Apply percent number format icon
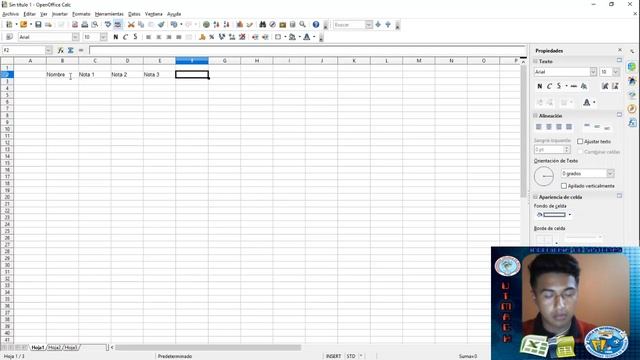Screen dimensions: 640x360 [x=212, y=37]
